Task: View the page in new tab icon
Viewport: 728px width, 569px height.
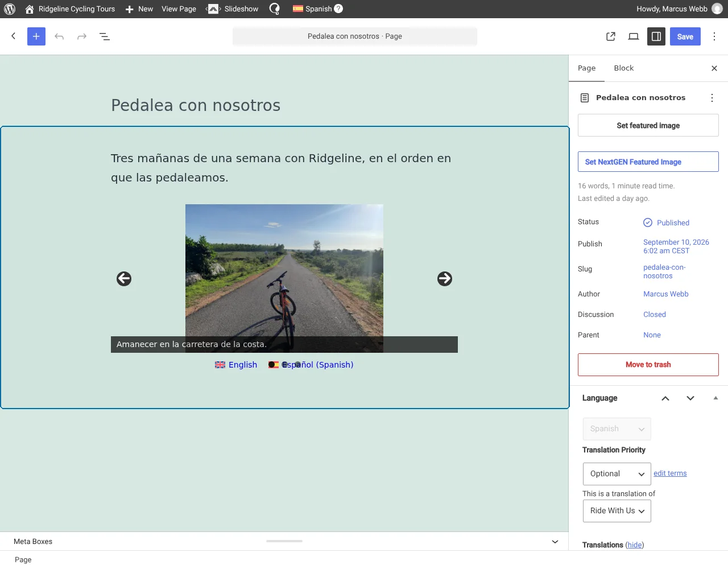Action: (611, 36)
